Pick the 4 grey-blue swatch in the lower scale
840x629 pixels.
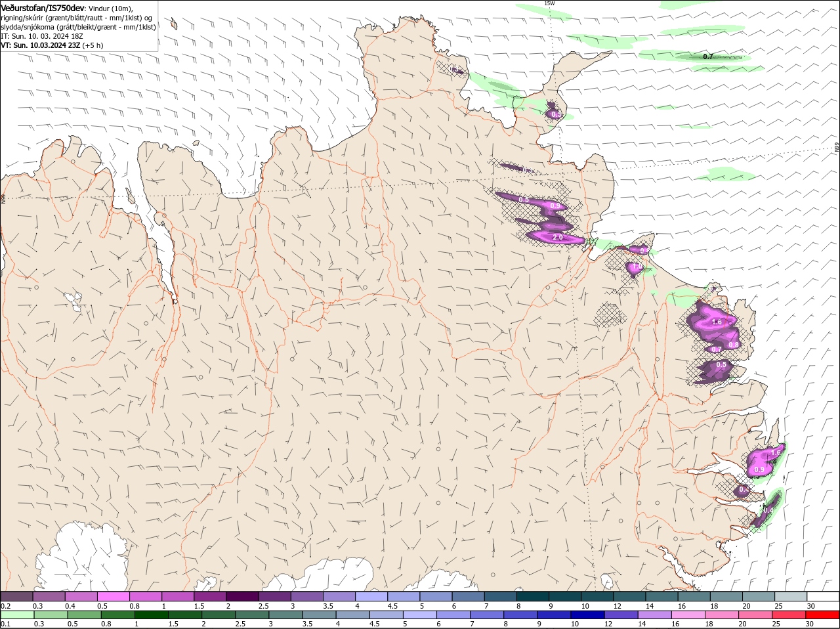353,615
